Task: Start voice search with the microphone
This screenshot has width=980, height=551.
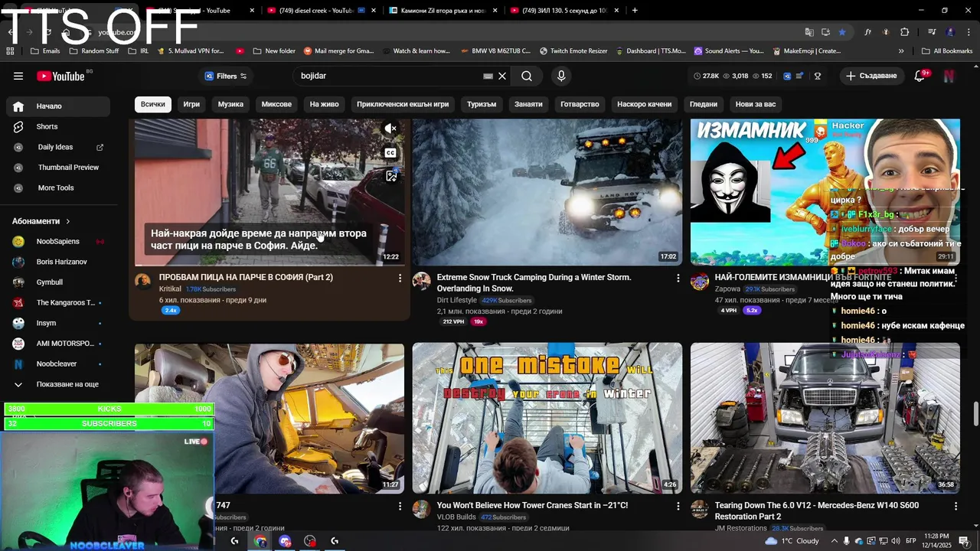Action: coord(561,76)
